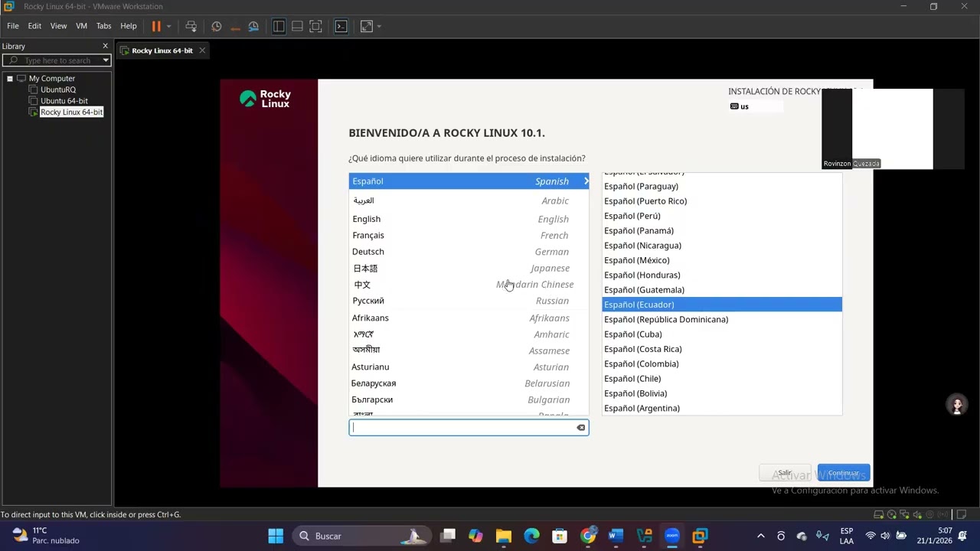Open the power options arrow beside pause

[x=168, y=26]
